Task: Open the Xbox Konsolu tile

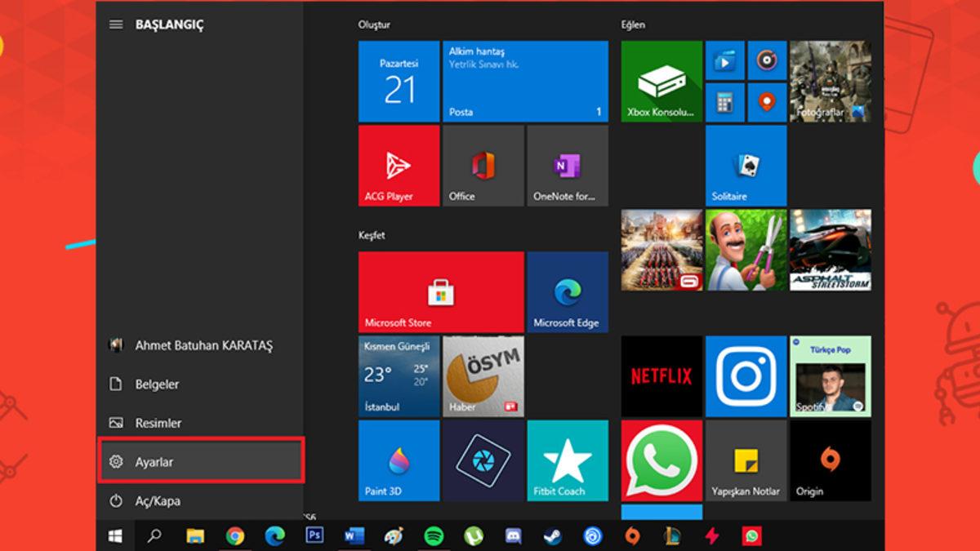Action: 660,80
